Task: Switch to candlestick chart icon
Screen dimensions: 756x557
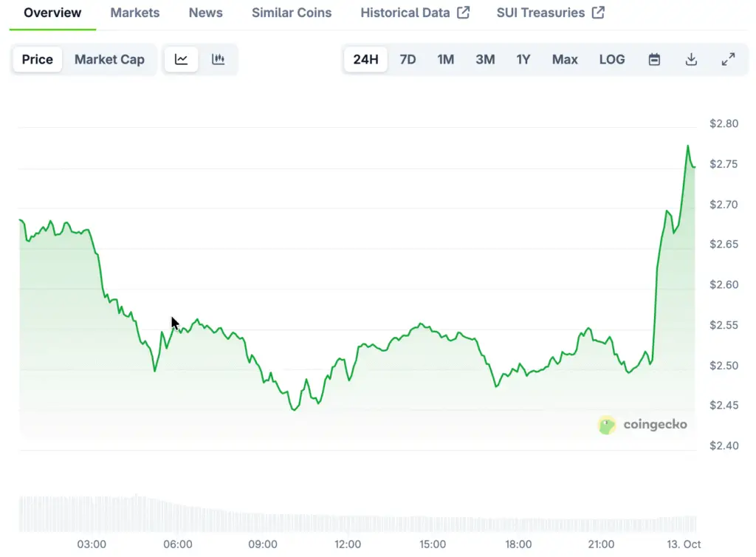Action: point(218,60)
